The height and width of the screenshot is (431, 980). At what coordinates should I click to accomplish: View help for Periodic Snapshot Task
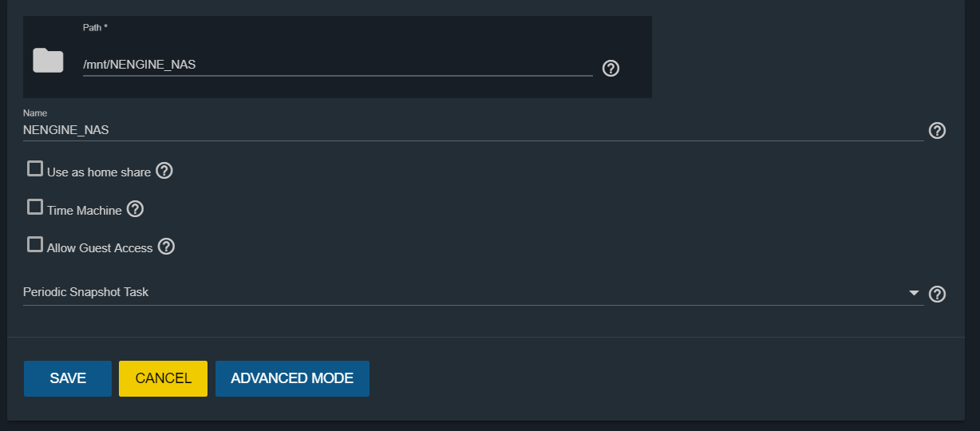938,295
